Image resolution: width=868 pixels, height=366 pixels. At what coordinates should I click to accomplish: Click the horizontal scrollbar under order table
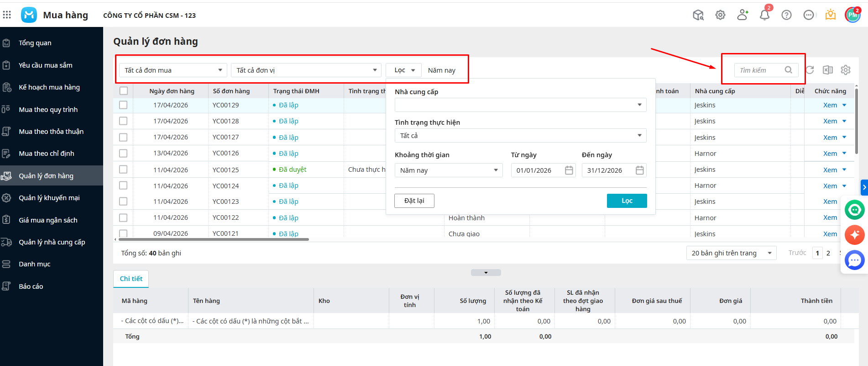214,239
